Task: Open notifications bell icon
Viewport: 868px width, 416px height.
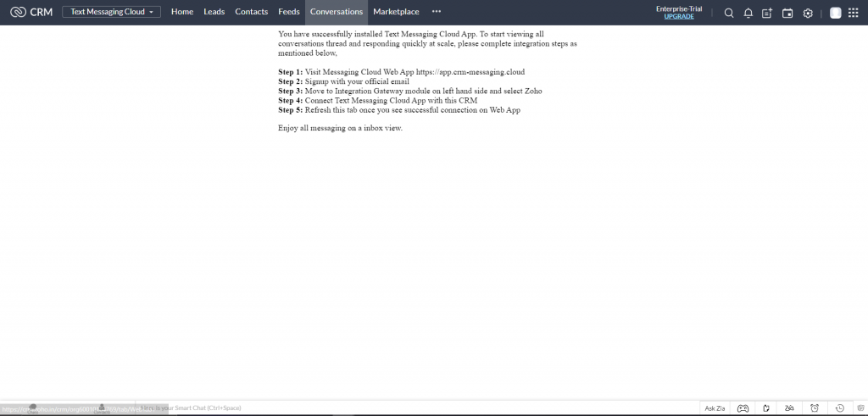Action: click(x=748, y=14)
